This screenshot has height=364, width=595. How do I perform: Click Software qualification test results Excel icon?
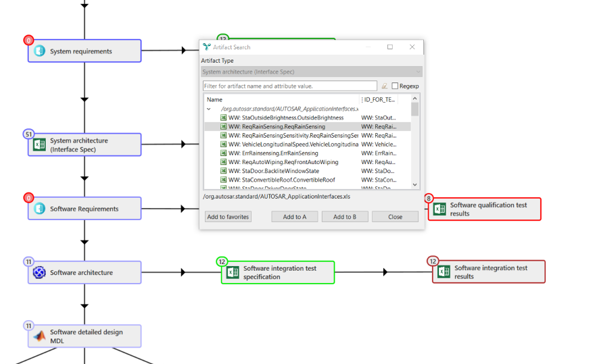tap(439, 209)
